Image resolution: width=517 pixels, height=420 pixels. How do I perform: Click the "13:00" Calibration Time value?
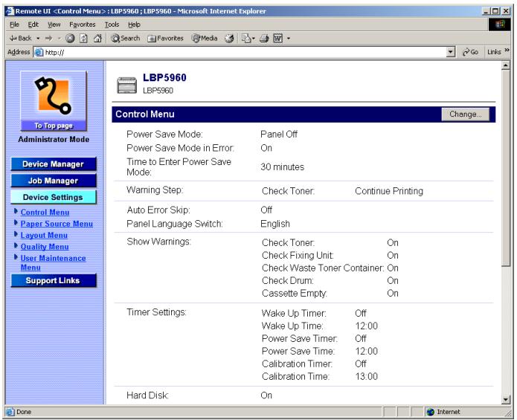pos(366,377)
